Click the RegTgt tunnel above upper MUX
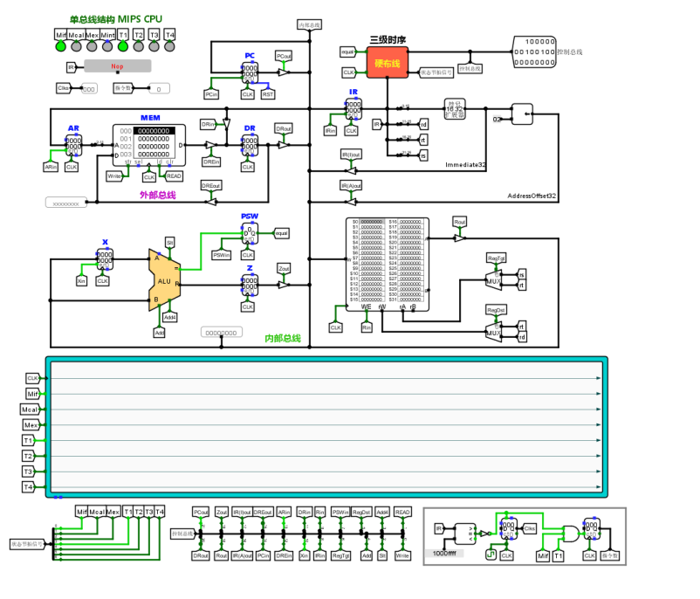Image resolution: width=700 pixels, height=599 pixels. (496, 258)
